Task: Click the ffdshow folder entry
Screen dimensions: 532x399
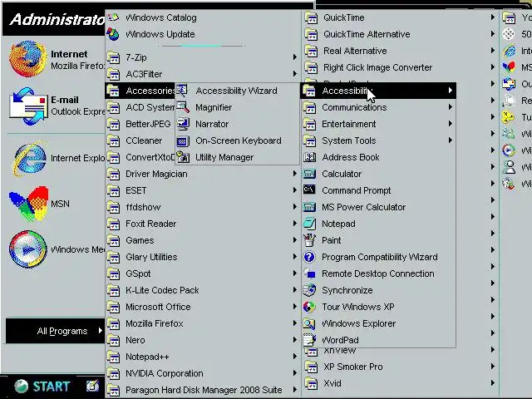Action: pos(203,207)
